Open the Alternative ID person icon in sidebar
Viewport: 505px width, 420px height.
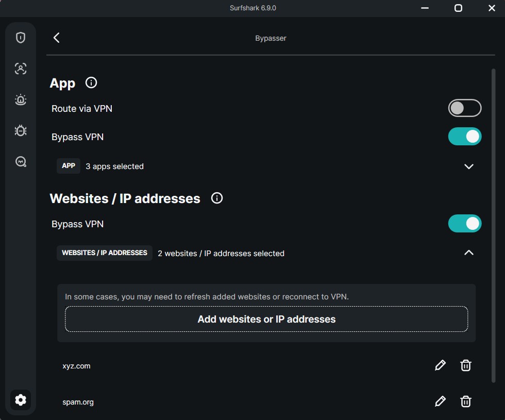click(x=20, y=69)
